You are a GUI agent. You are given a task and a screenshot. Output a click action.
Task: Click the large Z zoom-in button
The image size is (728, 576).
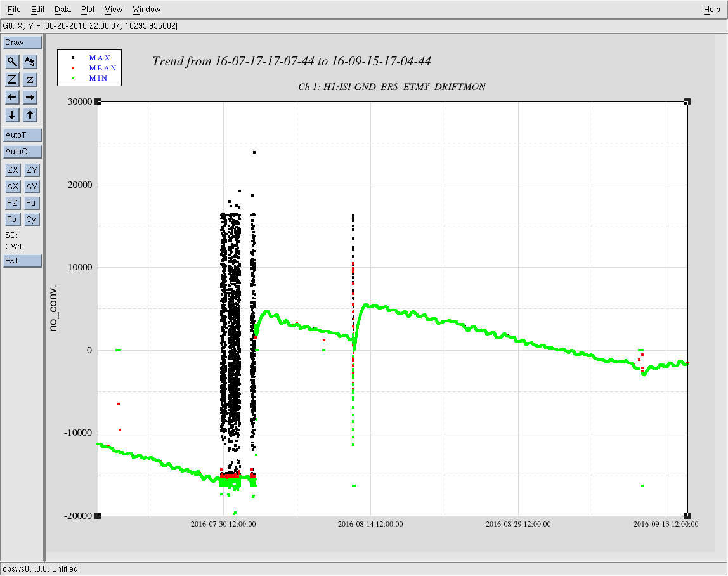(12, 79)
